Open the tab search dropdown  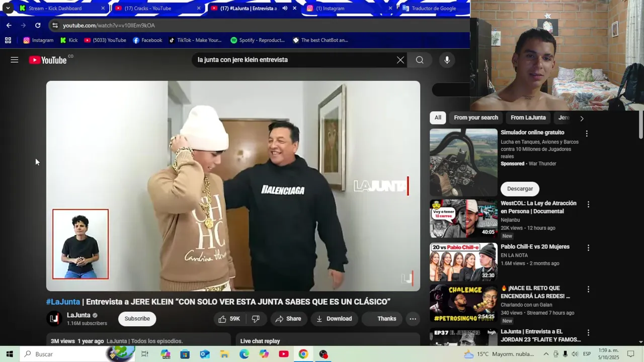(8, 8)
